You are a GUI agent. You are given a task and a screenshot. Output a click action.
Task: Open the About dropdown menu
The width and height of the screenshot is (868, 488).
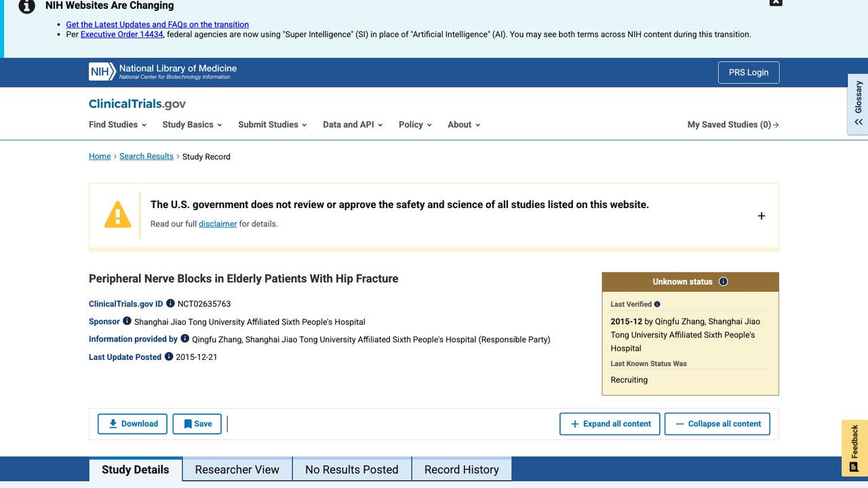coord(464,125)
